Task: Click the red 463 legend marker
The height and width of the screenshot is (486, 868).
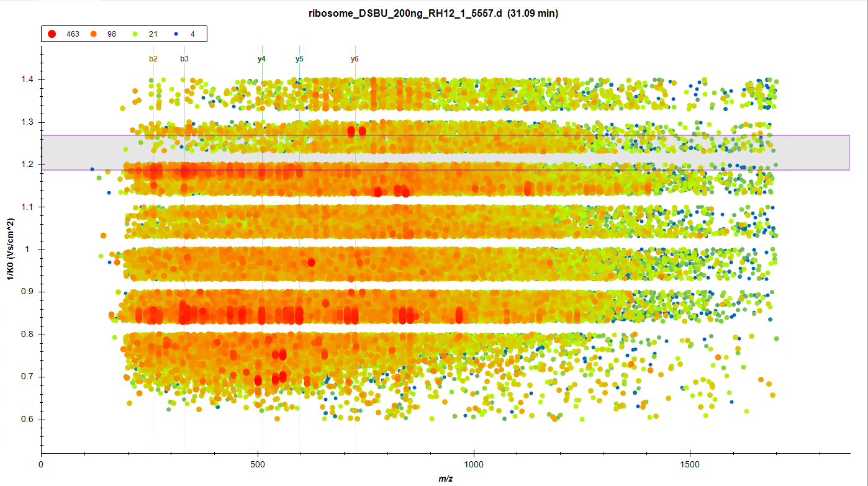Action: [x=52, y=34]
